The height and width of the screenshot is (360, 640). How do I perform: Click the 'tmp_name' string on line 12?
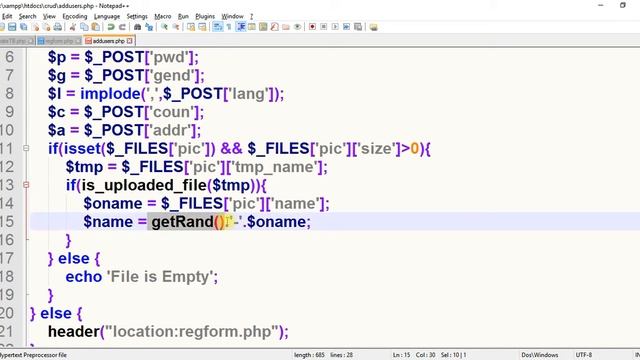pyautogui.click(x=275, y=167)
